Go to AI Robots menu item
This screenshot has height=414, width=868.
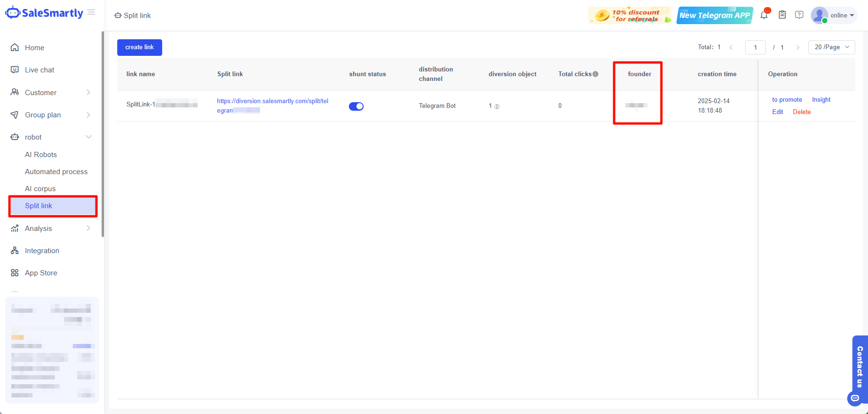[x=41, y=155]
